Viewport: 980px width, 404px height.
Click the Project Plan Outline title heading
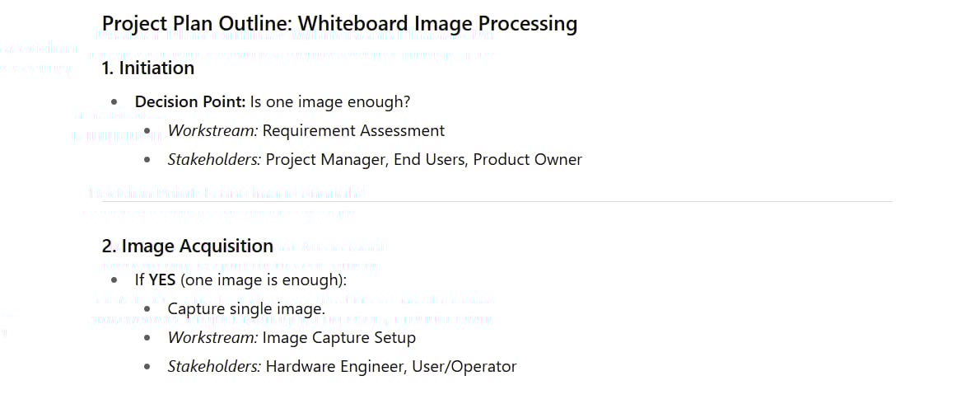pos(339,24)
